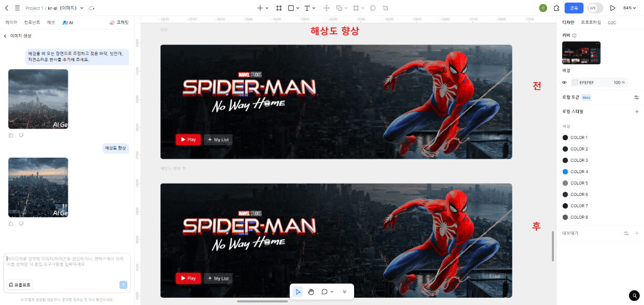Switch to the 프로토타입 tab

pyautogui.click(x=591, y=23)
